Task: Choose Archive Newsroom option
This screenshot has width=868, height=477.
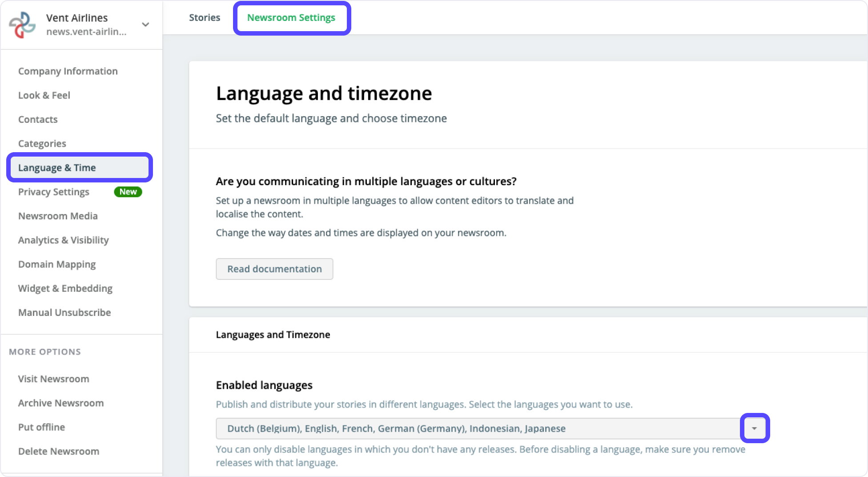Action: click(x=61, y=403)
